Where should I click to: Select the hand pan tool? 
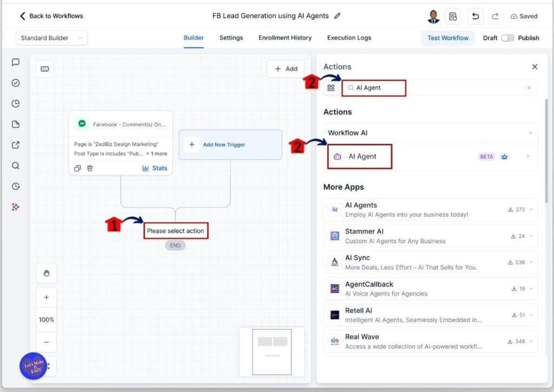click(x=47, y=274)
